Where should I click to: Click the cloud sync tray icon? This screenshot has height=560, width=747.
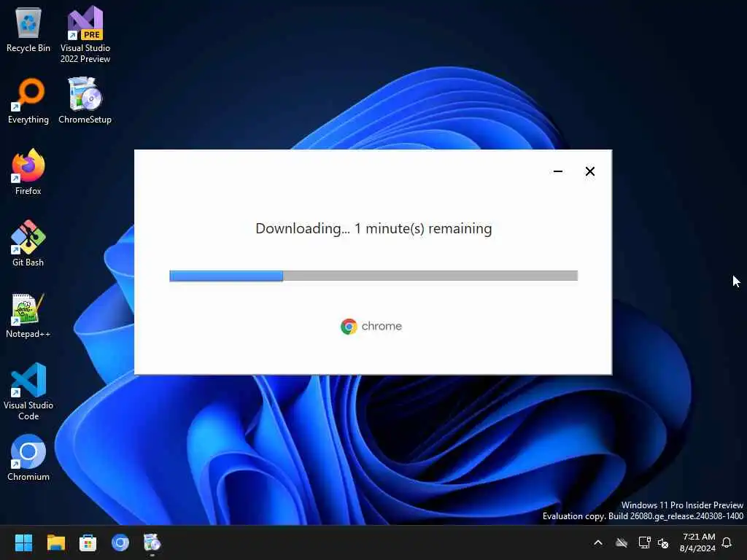coord(622,542)
